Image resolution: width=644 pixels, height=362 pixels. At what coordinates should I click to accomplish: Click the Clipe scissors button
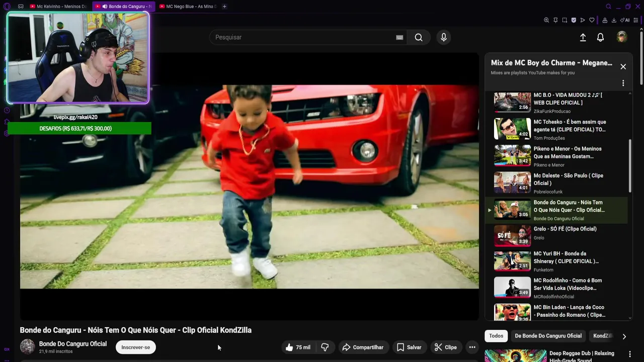coord(446,347)
